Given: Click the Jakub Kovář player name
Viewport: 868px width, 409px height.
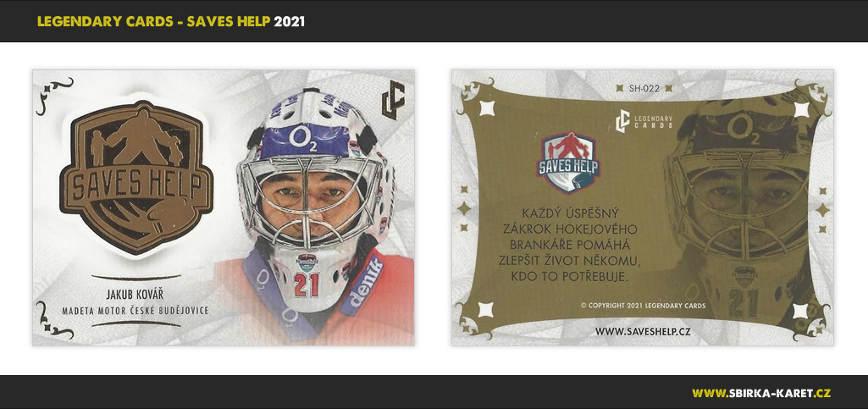Looking at the screenshot, I should (135, 294).
